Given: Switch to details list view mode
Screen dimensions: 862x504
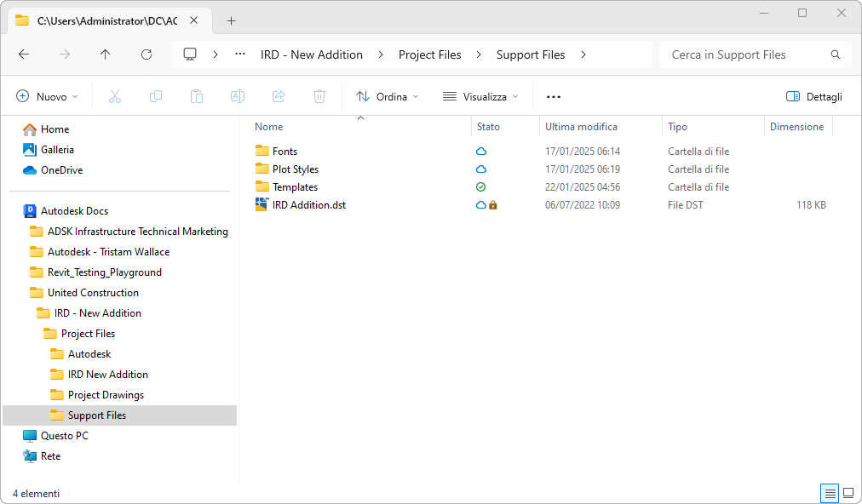Looking at the screenshot, I should (x=829, y=493).
